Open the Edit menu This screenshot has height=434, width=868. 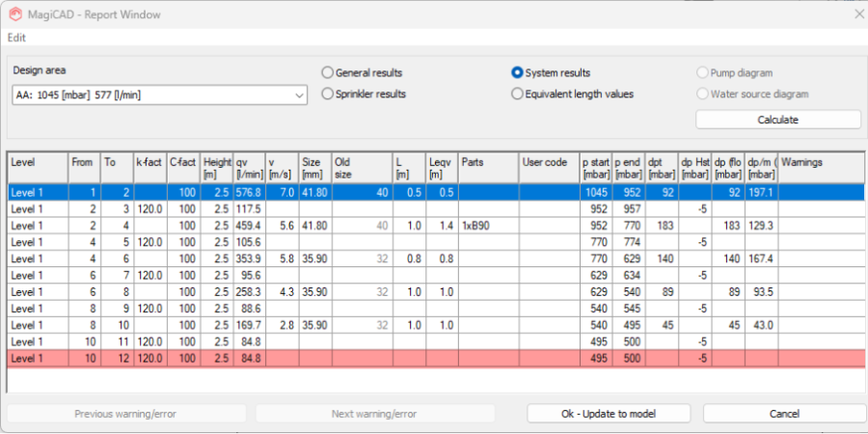16,39
